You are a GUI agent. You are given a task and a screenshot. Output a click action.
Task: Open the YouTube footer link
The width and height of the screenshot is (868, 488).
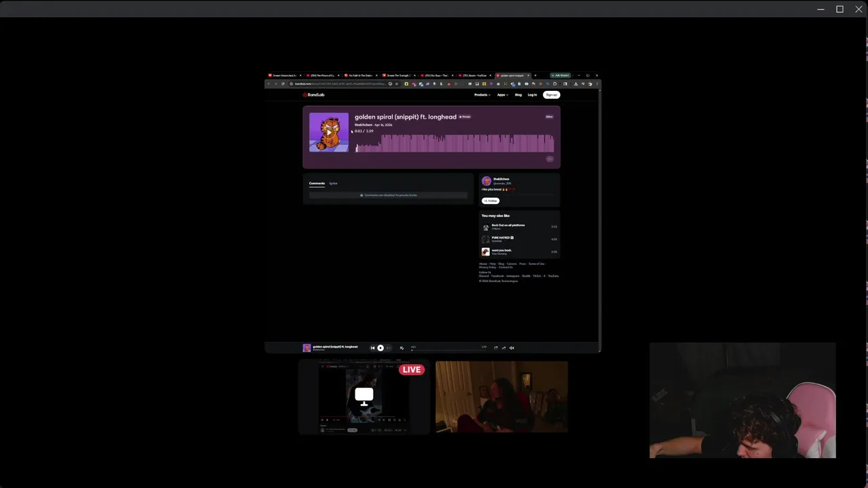pyautogui.click(x=553, y=276)
